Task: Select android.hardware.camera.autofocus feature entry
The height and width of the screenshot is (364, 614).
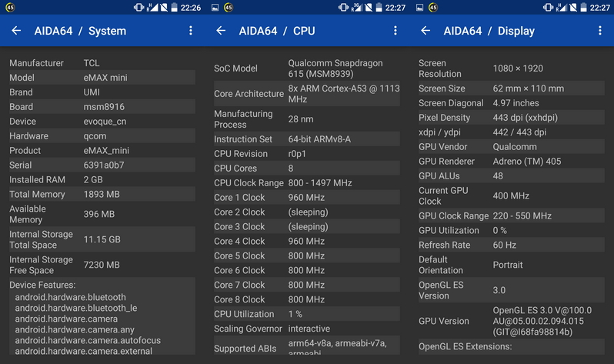Action: [88, 340]
